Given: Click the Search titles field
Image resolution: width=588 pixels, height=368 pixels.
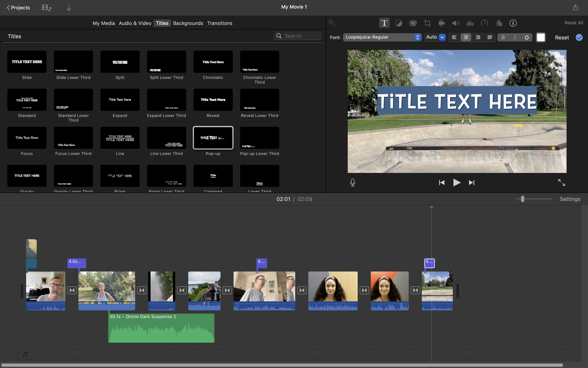Looking at the screenshot, I should point(297,36).
